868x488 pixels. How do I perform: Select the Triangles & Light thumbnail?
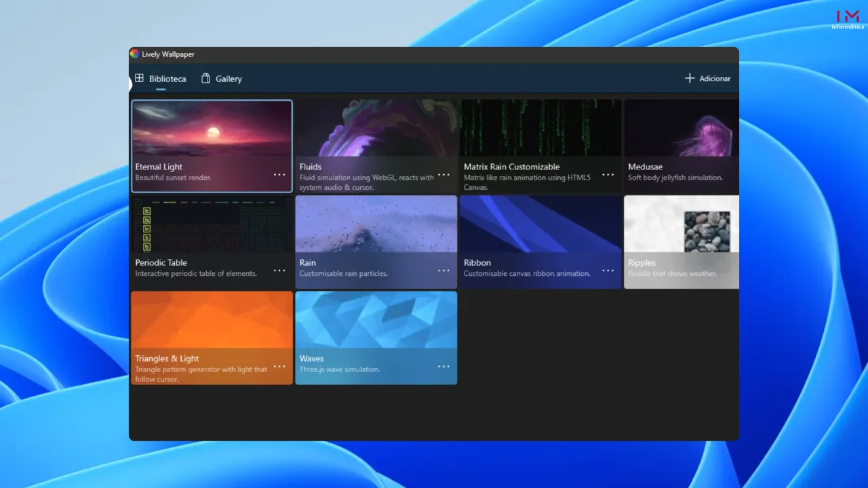[212, 320]
